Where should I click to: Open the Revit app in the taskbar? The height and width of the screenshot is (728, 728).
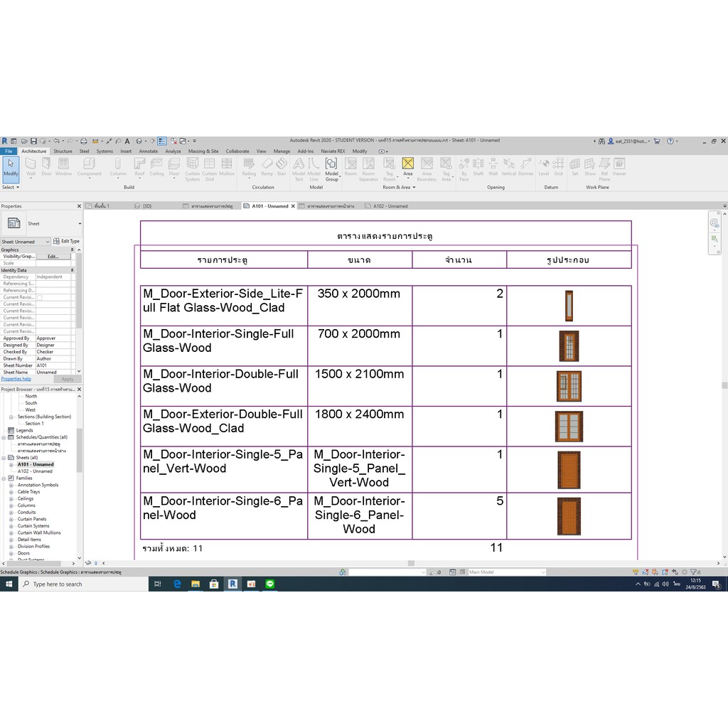(x=232, y=584)
